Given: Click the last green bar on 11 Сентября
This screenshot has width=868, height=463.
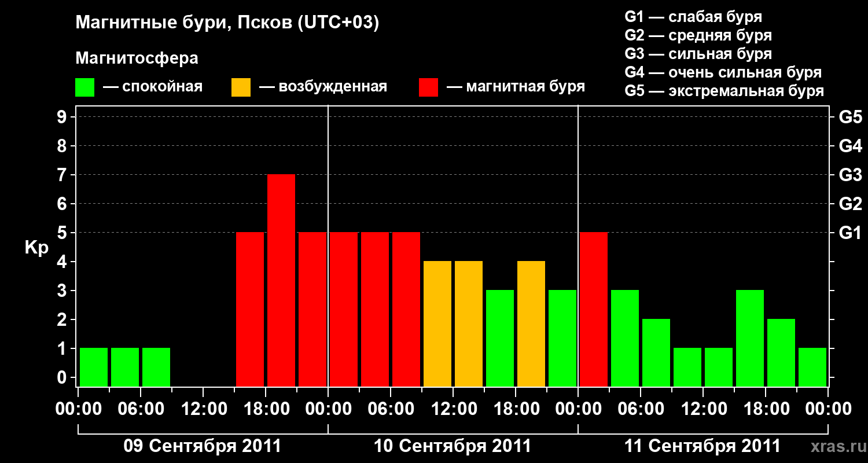Looking at the screenshot, I should click(812, 367).
